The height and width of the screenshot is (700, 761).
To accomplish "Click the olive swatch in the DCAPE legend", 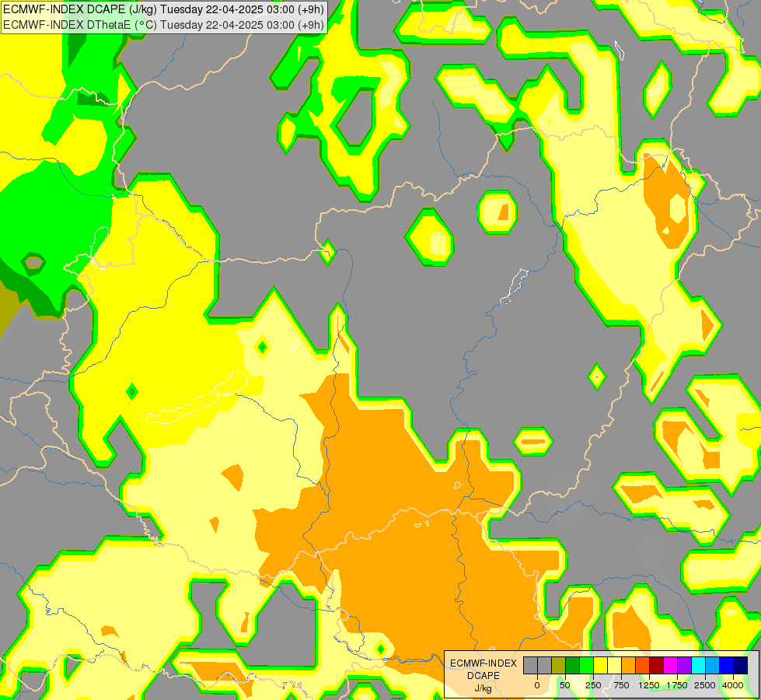I will tap(559, 666).
